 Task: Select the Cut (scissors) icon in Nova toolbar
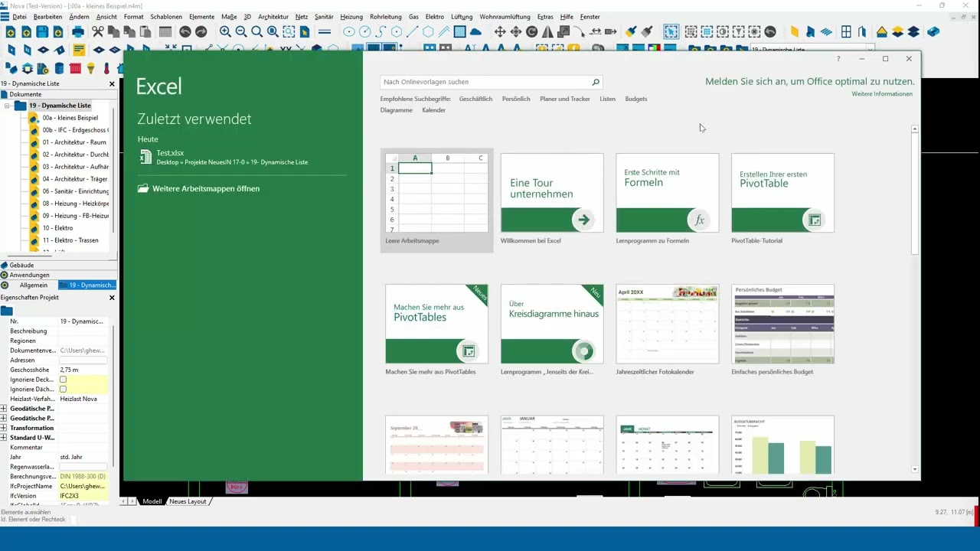pos(98,31)
